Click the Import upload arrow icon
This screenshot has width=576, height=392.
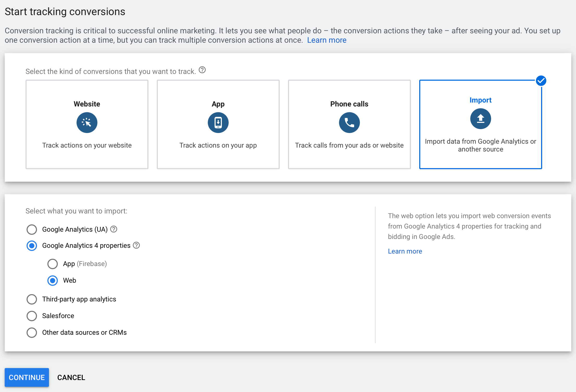pos(481,119)
